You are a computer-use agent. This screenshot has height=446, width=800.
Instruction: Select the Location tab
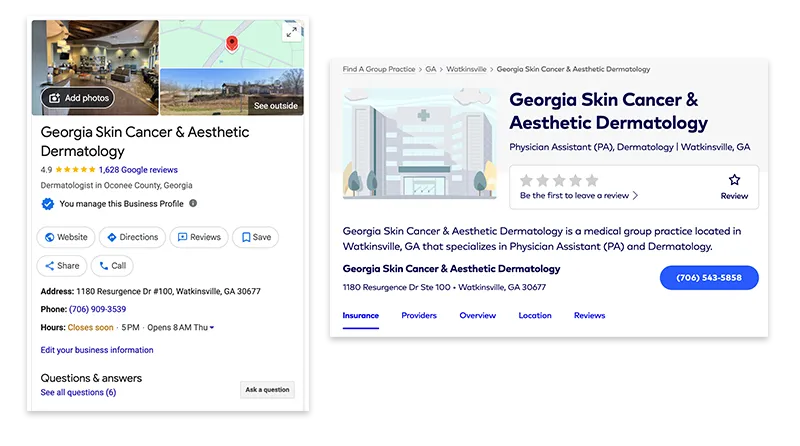[535, 315]
